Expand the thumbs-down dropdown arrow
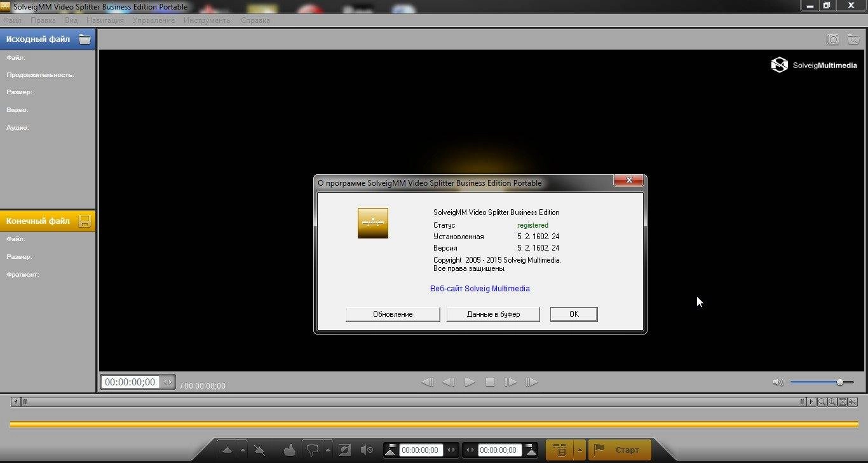The width and height of the screenshot is (868, 463). point(328,450)
